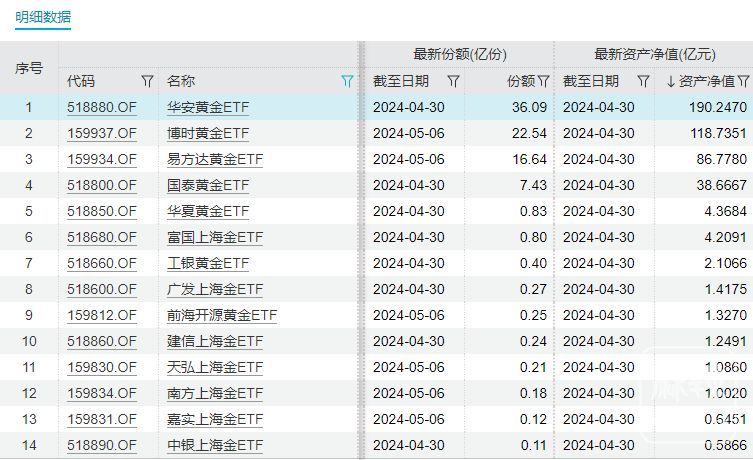Click the 前海开源黄金ETF name

[x=222, y=315]
